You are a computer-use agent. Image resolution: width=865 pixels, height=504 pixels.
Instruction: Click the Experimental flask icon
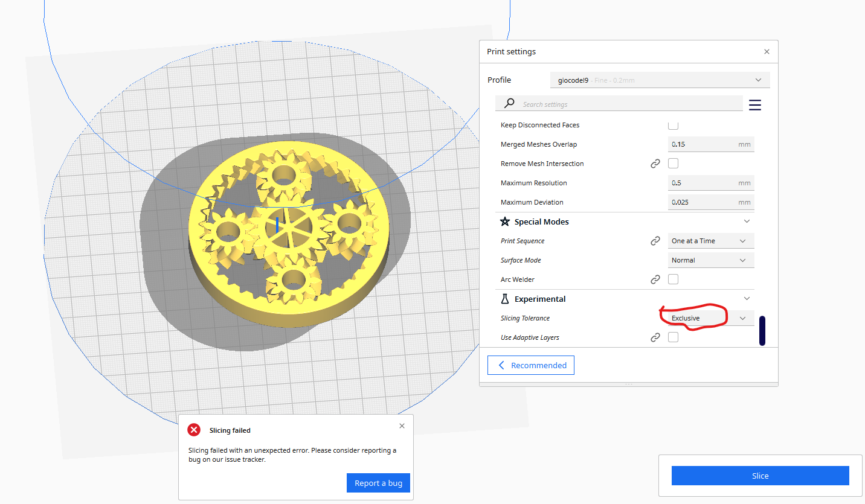coord(505,299)
